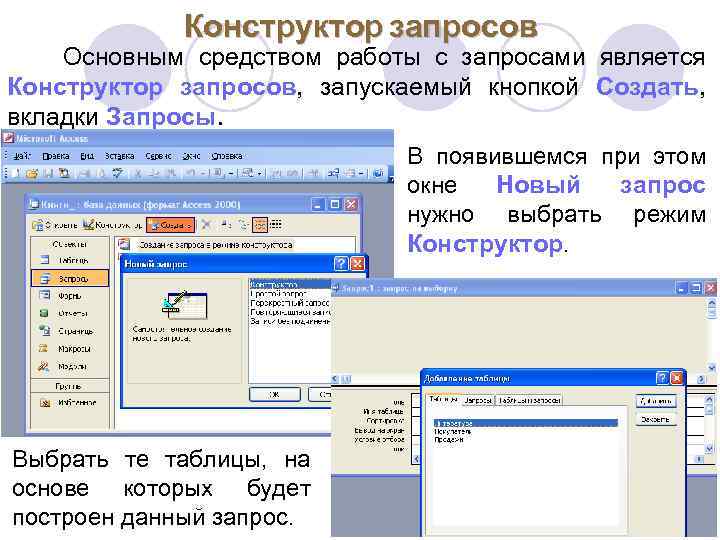Open the Окно menu
Screen dimensions: 720x540
[191, 156]
